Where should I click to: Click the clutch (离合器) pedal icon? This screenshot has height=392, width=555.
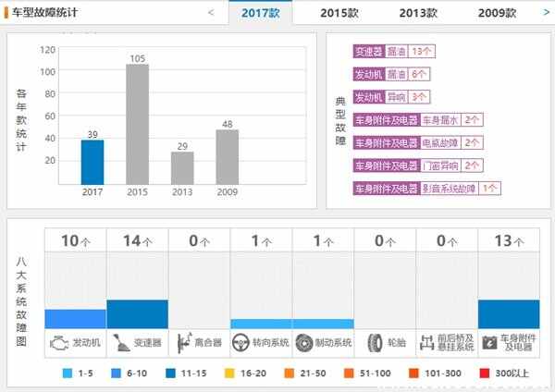[182, 341]
